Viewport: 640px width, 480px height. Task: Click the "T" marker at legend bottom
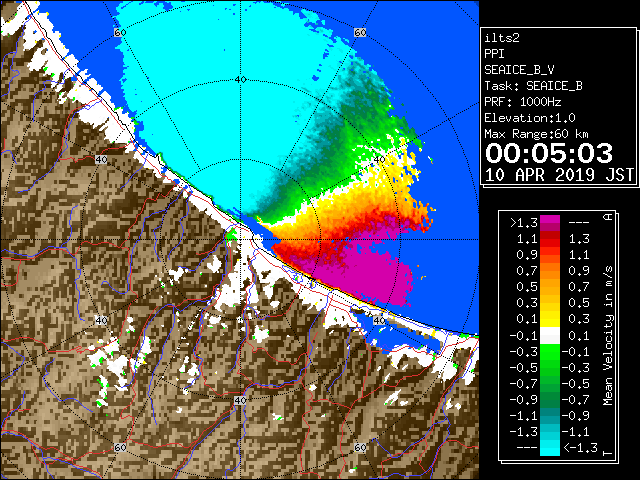[x=608, y=453]
